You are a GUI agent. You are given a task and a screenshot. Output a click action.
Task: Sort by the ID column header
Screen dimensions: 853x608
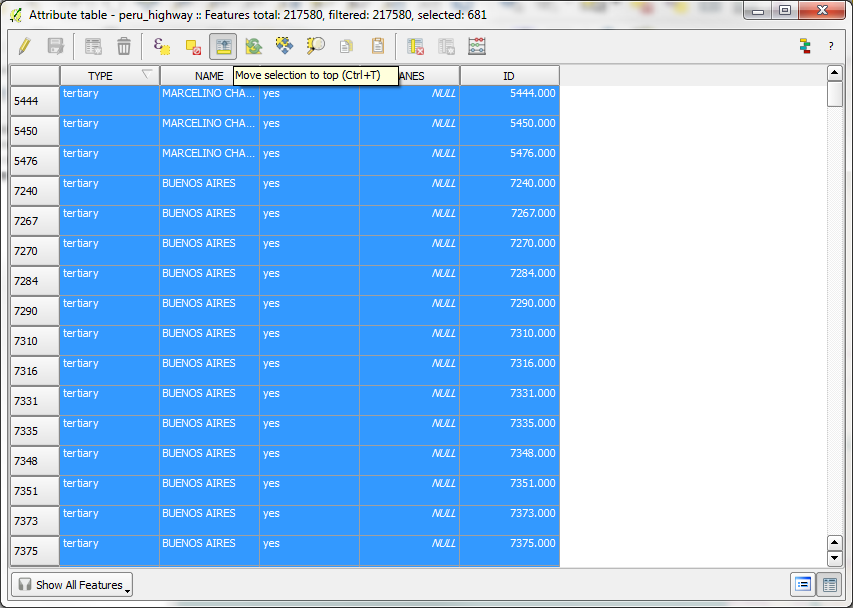[509, 76]
